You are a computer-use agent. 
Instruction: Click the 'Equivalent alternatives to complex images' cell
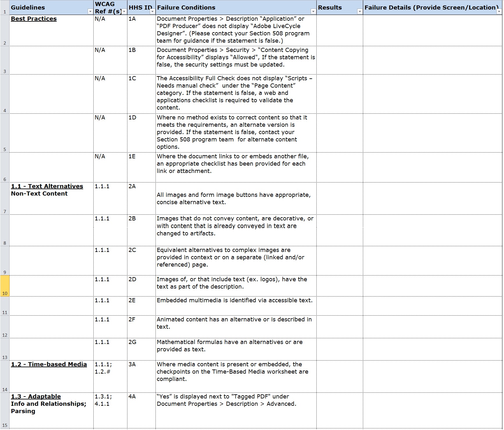pos(236,261)
